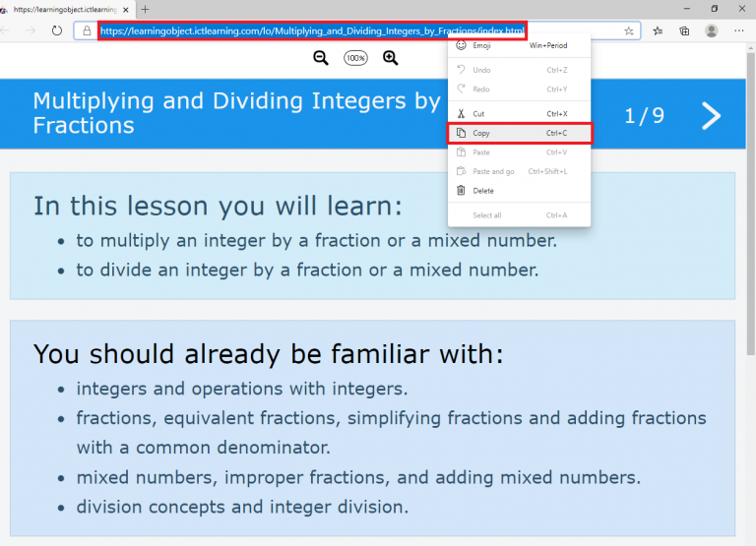Close the learningobject browser tab
756x546 pixels.
pos(126,9)
